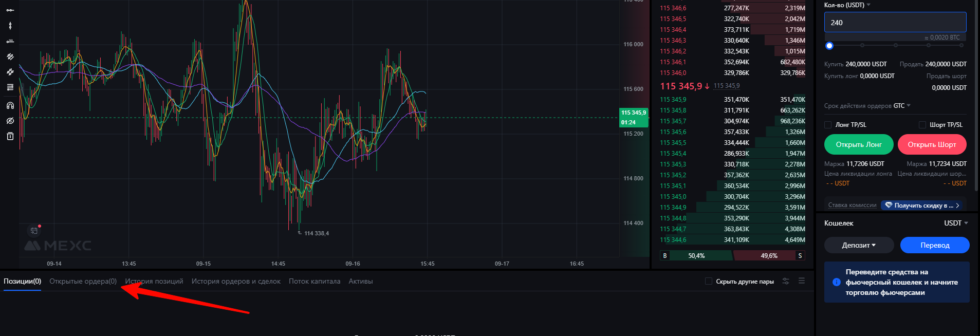This screenshot has width=980, height=336.
Task: Open the wallet USDT currency dropdown
Action: [956, 223]
